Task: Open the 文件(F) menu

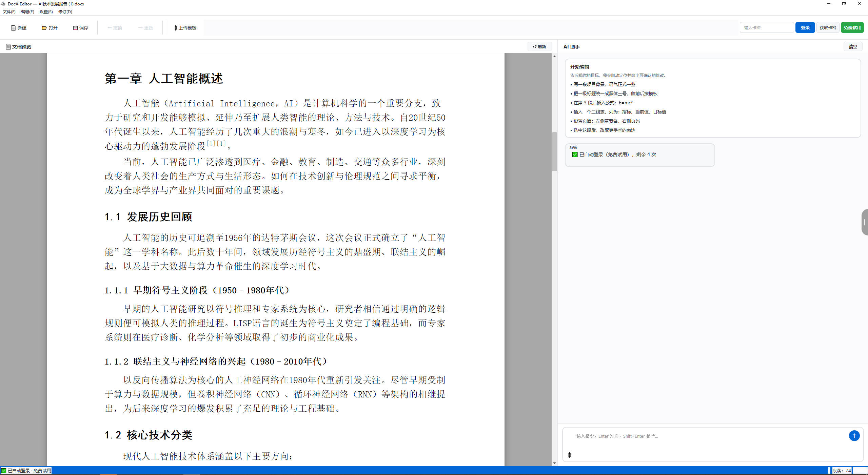Action: 9,12
